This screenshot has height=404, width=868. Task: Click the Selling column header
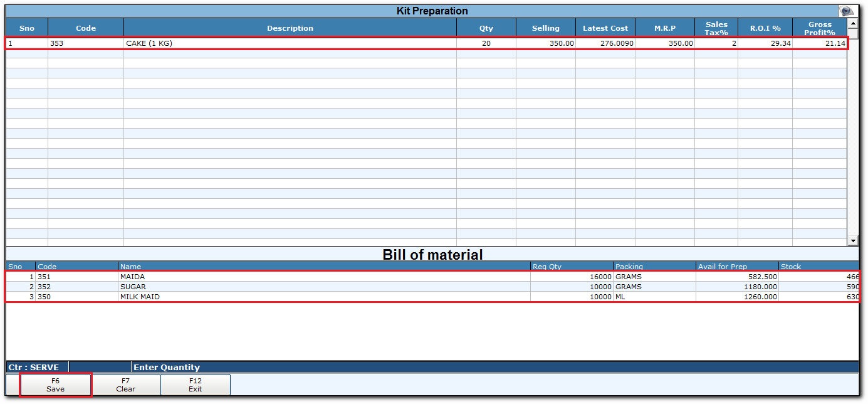546,28
